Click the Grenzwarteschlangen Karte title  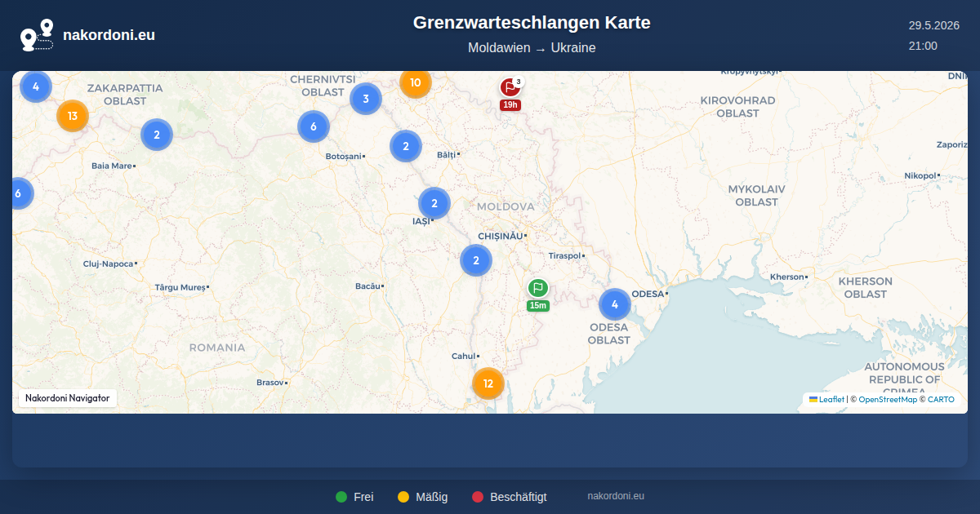[532, 23]
